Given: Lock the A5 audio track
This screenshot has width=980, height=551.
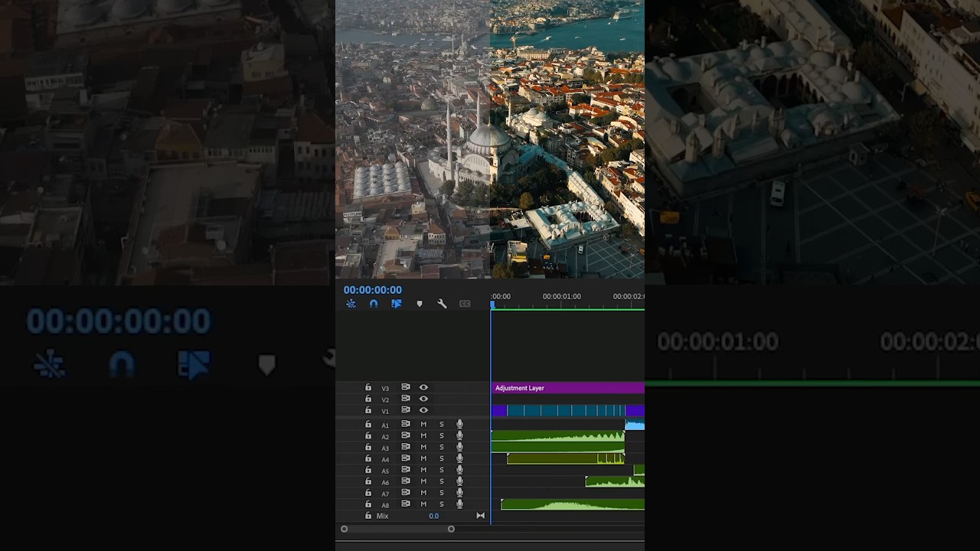Looking at the screenshot, I should coord(368,470).
